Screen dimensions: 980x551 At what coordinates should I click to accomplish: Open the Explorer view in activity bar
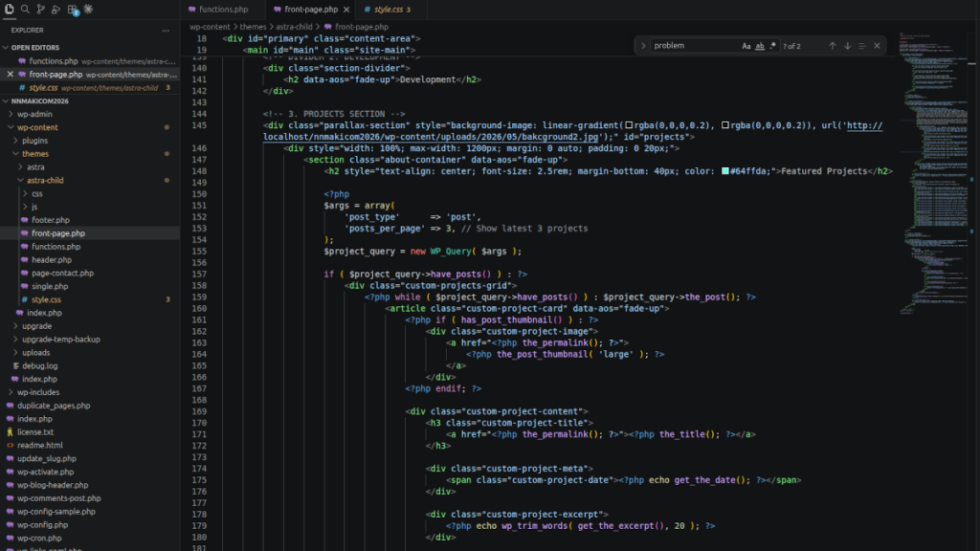point(10,10)
